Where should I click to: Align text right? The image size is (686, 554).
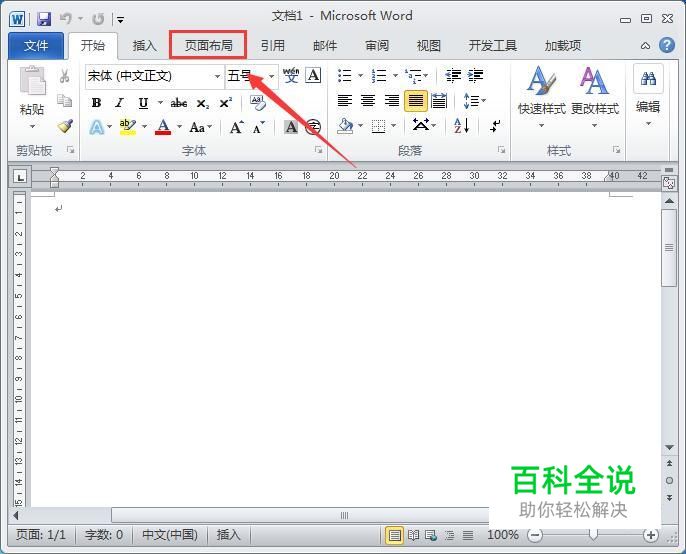click(392, 101)
